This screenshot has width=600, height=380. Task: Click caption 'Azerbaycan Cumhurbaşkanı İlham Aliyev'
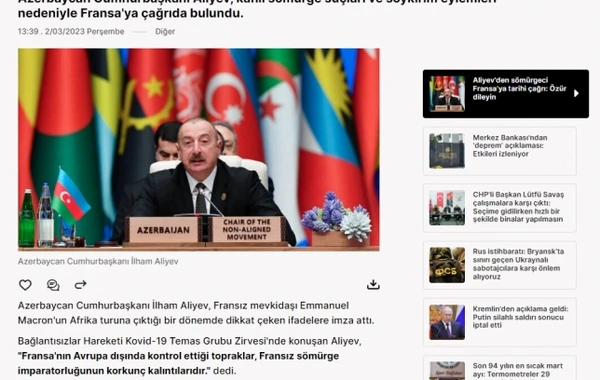tap(98, 261)
